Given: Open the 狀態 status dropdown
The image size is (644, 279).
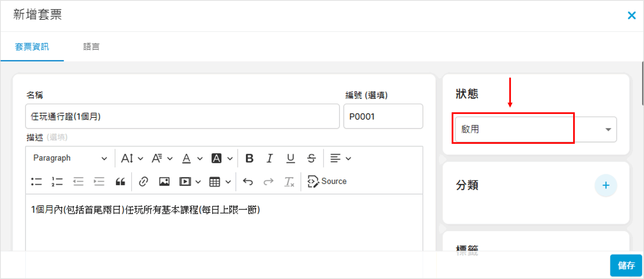Looking at the screenshot, I should [536, 129].
